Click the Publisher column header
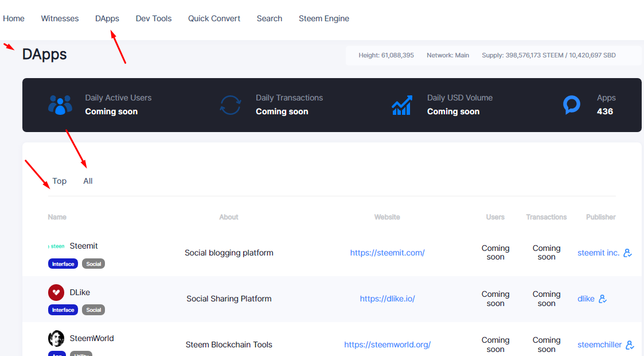 tap(601, 217)
